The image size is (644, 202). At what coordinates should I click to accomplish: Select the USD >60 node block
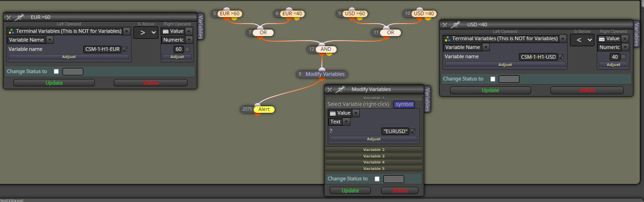[356, 14]
